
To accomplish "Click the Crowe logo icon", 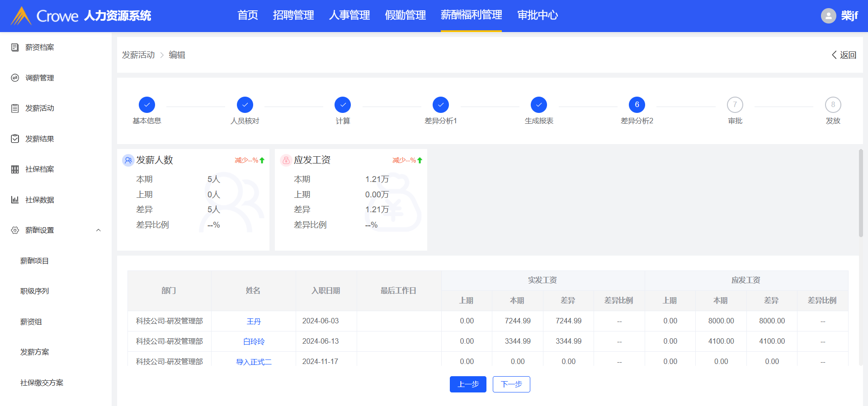I will 21,16.
